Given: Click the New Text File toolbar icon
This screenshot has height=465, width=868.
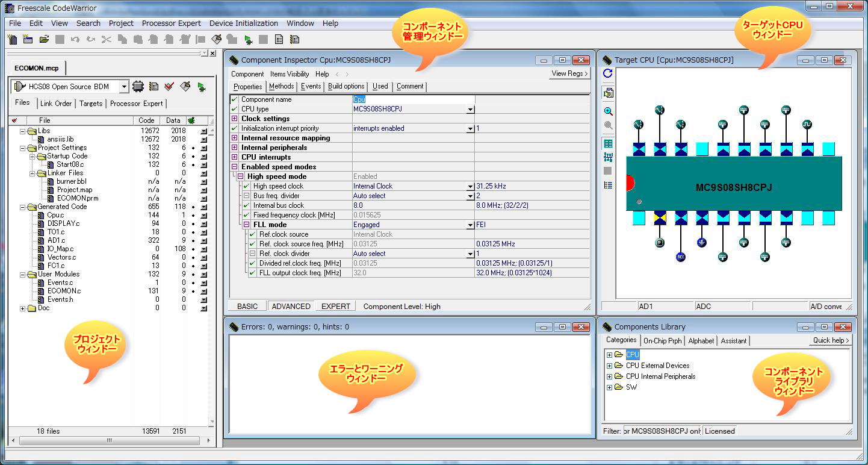Looking at the screenshot, I should click(12, 39).
